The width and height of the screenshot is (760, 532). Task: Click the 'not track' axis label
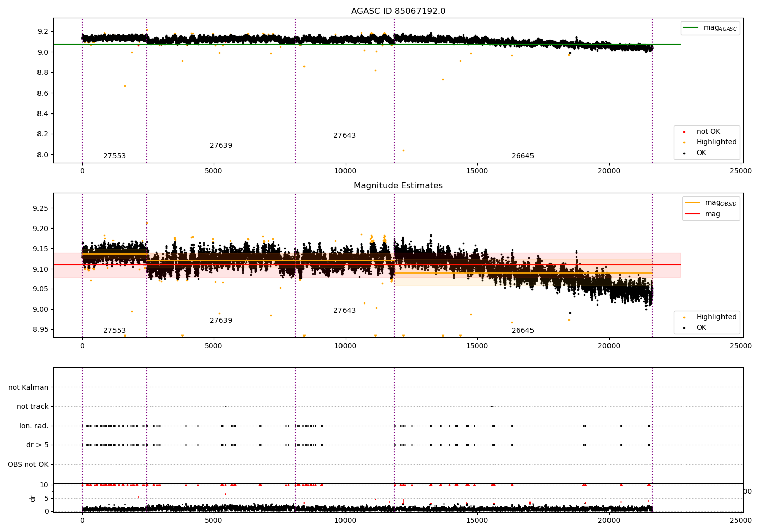[x=32, y=407]
